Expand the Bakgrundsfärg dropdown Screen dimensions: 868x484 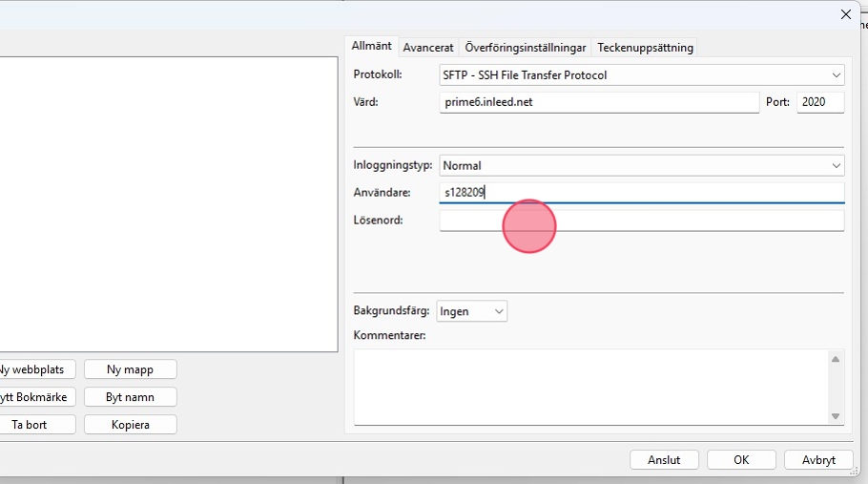pyautogui.click(x=471, y=311)
